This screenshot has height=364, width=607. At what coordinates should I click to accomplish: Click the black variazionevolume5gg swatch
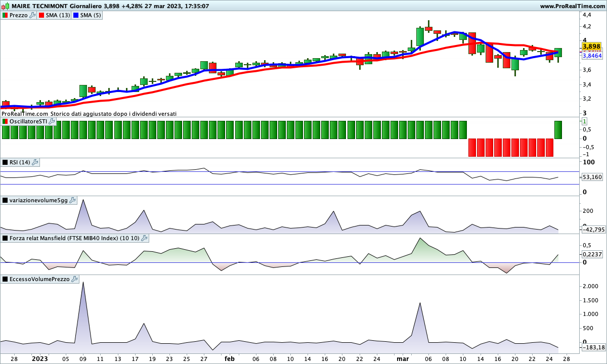point(5,200)
